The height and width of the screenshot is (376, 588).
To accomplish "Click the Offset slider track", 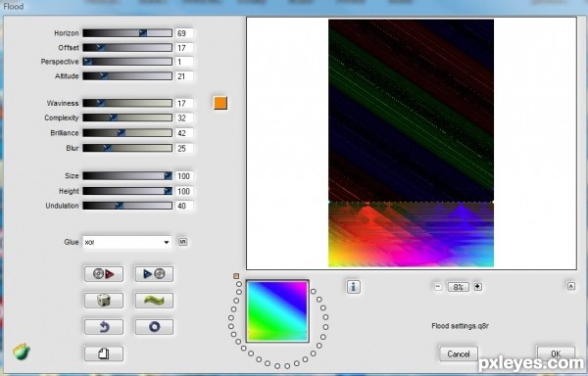I will pyautogui.click(x=127, y=48).
